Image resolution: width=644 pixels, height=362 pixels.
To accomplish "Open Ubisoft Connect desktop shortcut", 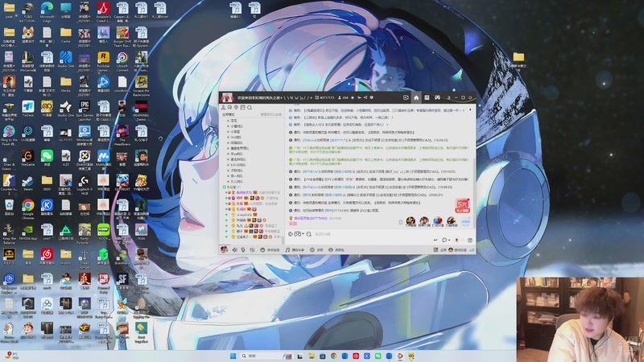I will [x=122, y=61].
